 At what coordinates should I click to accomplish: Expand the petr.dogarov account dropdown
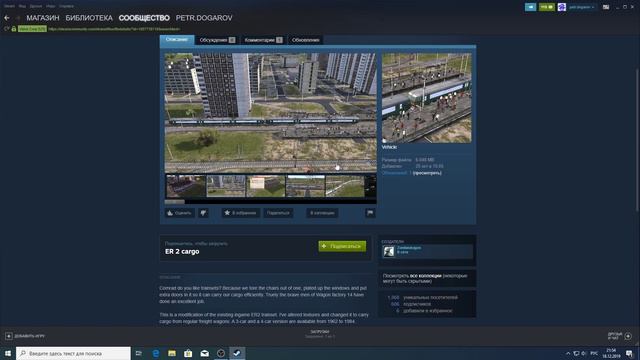coord(582,7)
